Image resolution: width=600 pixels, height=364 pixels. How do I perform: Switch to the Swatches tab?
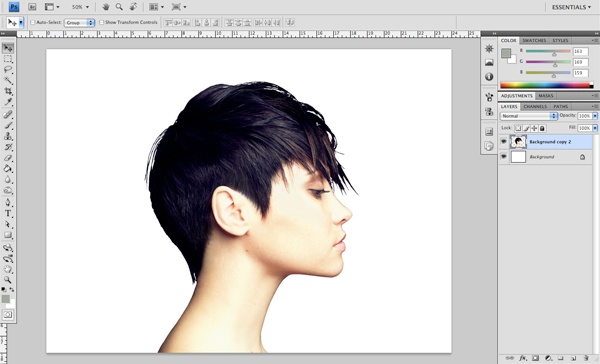coord(534,40)
